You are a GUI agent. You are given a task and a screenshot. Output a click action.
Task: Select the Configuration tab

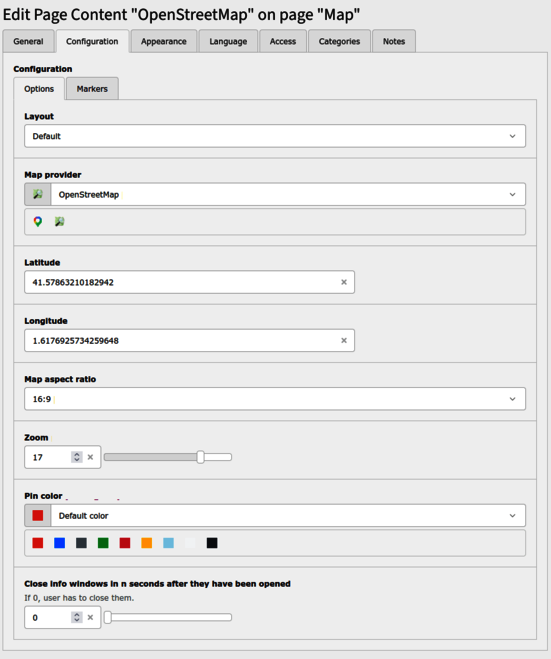coord(92,41)
